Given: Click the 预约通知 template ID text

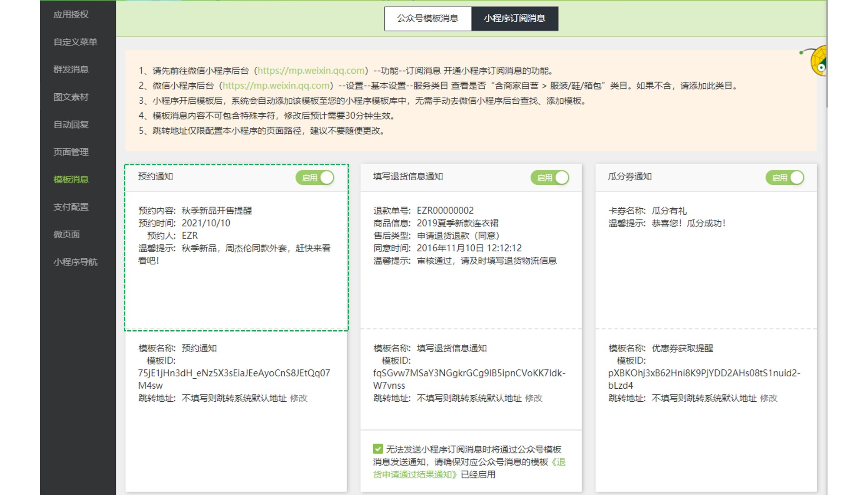Looking at the screenshot, I should tap(234, 379).
